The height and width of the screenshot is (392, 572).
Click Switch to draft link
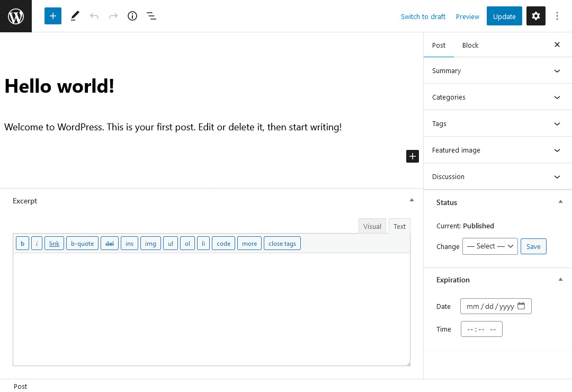point(423,16)
